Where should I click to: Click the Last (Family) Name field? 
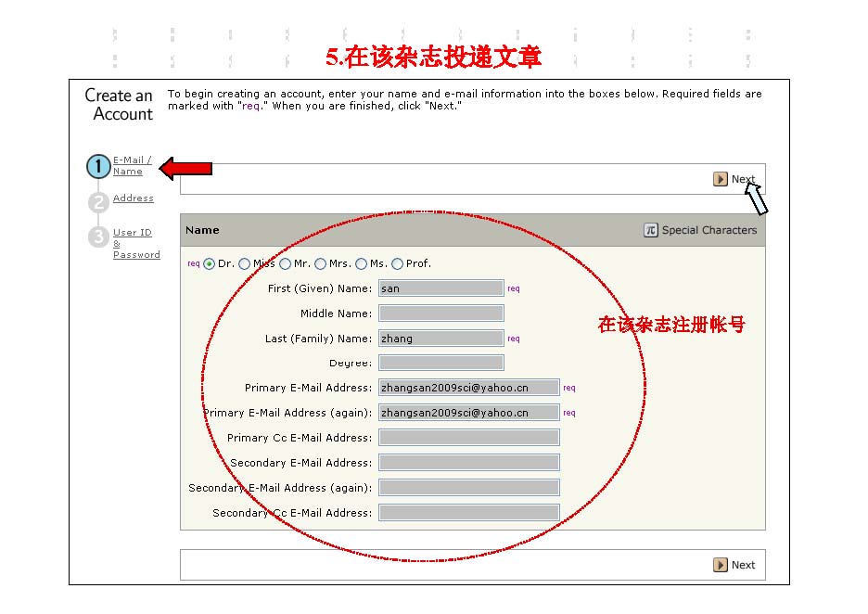(440, 339)
